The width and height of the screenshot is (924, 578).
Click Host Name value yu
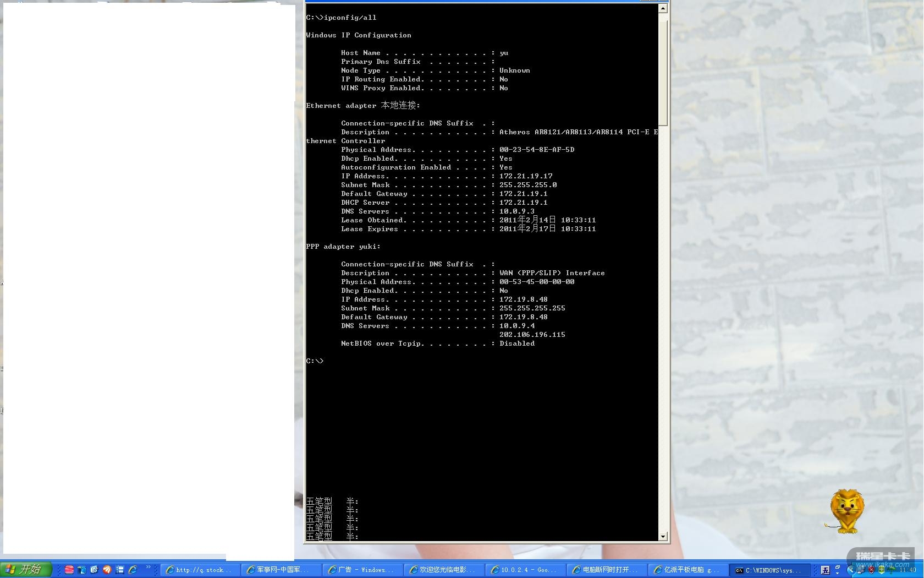point(504,53)
